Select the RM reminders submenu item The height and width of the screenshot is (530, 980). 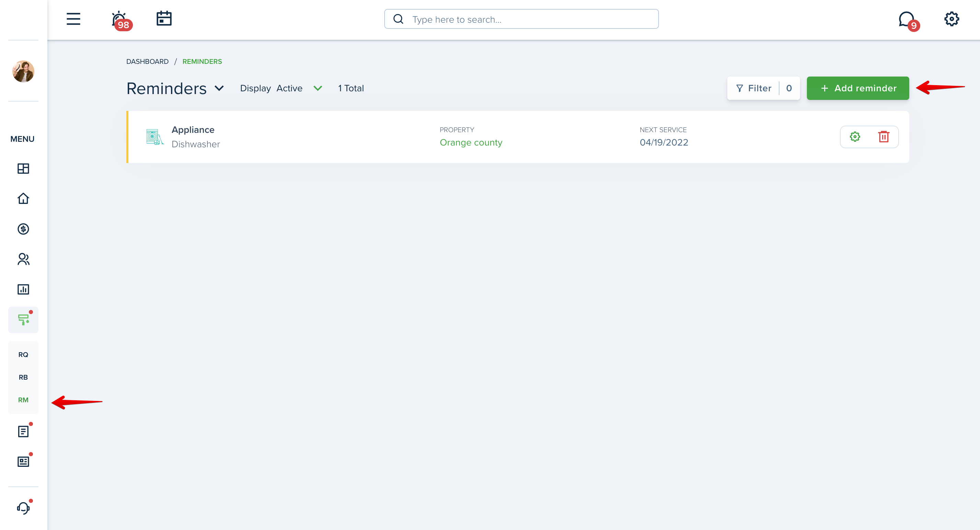pyautogui.click(x=23, y=400)
